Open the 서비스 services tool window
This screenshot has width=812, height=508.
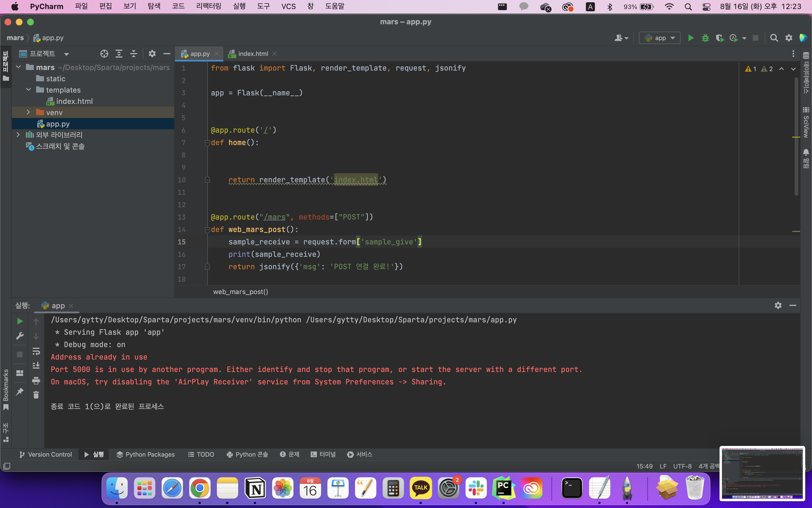pyautogui.click(x=360, y=455)
